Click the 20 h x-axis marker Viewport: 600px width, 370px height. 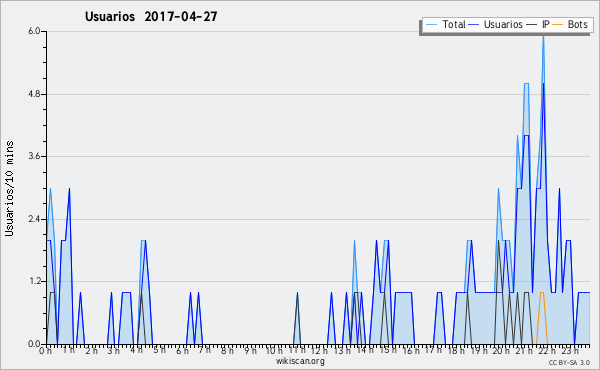pos(500,350)
